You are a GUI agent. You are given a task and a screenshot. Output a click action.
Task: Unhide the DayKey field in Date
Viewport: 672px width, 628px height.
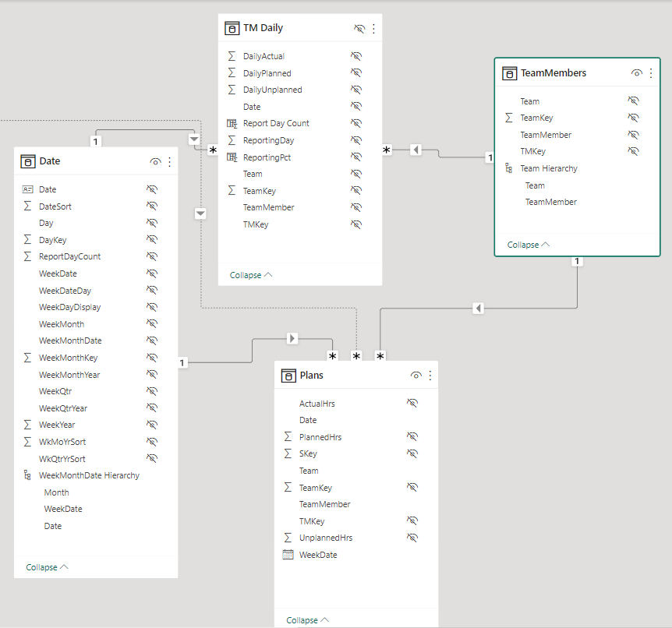[152, 239]
